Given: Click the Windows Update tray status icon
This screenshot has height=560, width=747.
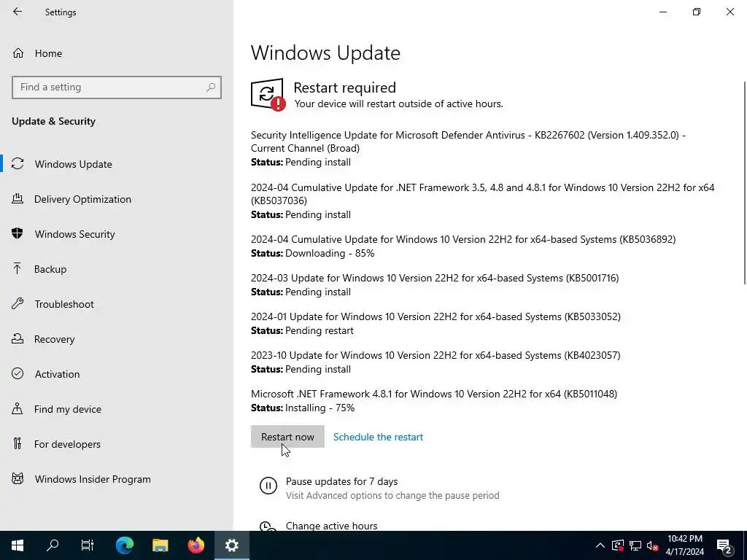Looking at the screenshot, I should click(618, 545).
